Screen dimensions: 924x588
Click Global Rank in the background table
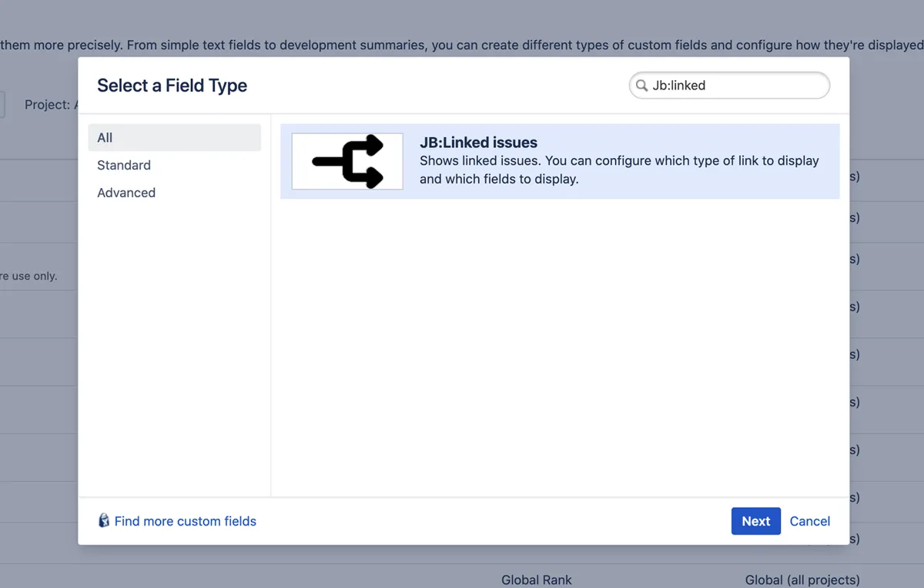[x=537, y=580]
